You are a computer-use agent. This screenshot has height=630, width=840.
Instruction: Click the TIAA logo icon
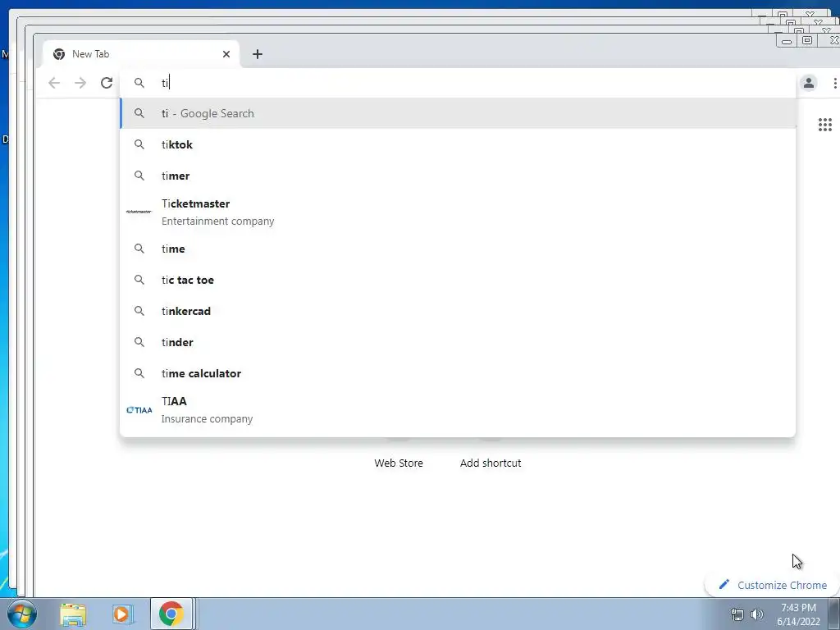[x=139, y=410]
